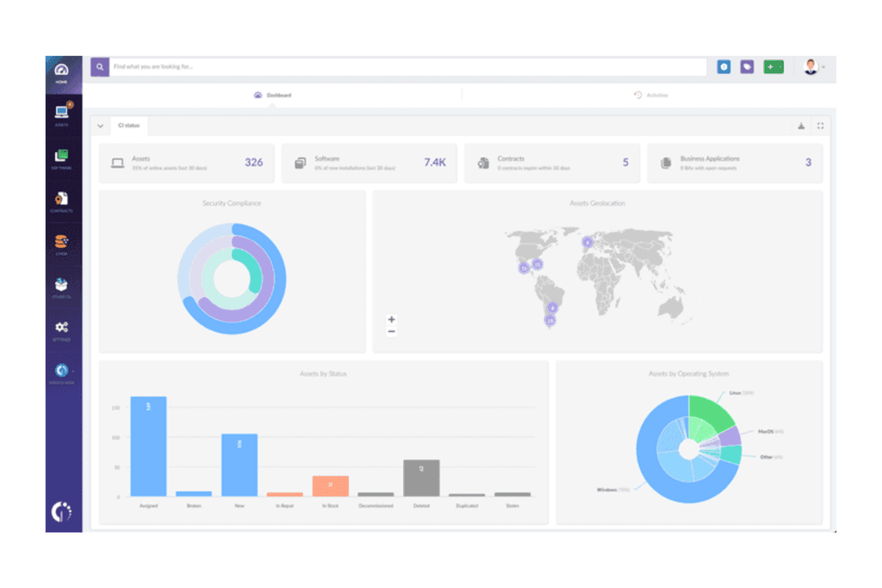Click the green Linux pie slice
Viewport: 882px width, 588px height.
coord(711,412)
